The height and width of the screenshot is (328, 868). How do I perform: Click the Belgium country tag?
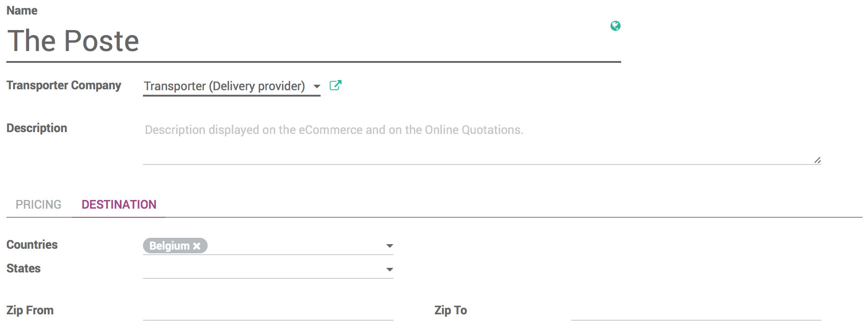click(171, 246)
